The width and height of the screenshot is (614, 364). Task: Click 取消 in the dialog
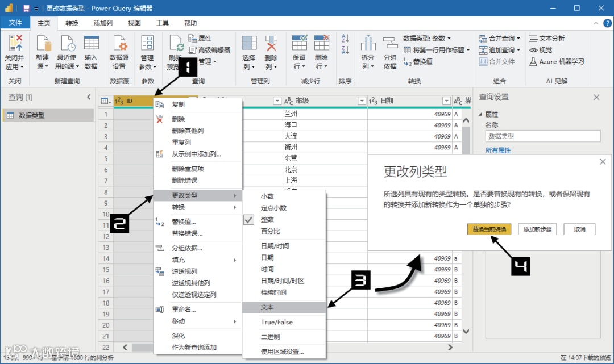(x=579, y=229)
